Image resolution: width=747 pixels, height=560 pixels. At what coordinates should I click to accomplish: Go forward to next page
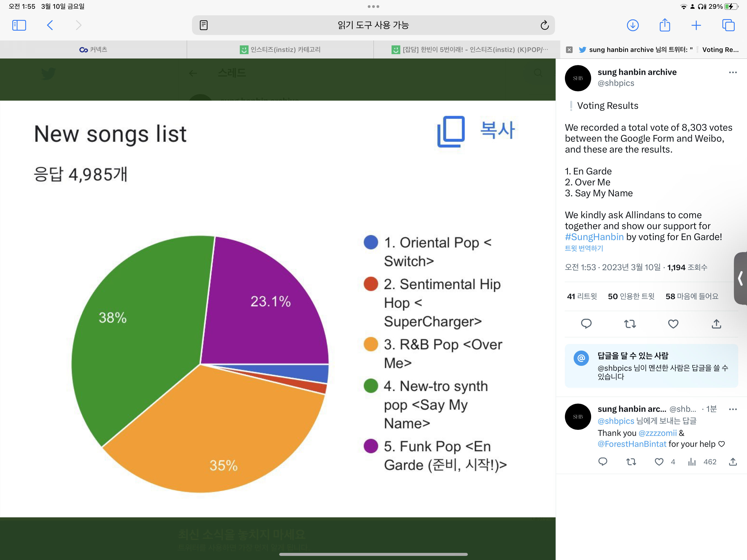point(78,25)
